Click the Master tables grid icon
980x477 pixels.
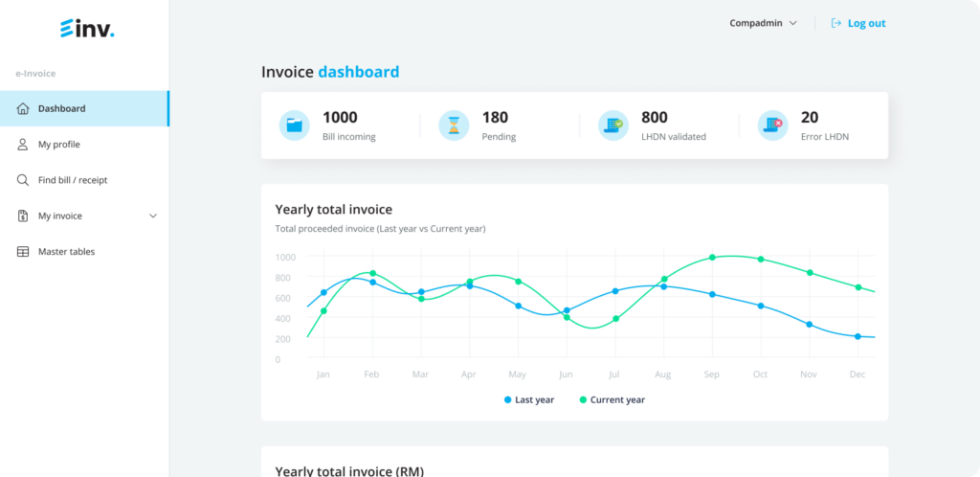pos(23,252)
